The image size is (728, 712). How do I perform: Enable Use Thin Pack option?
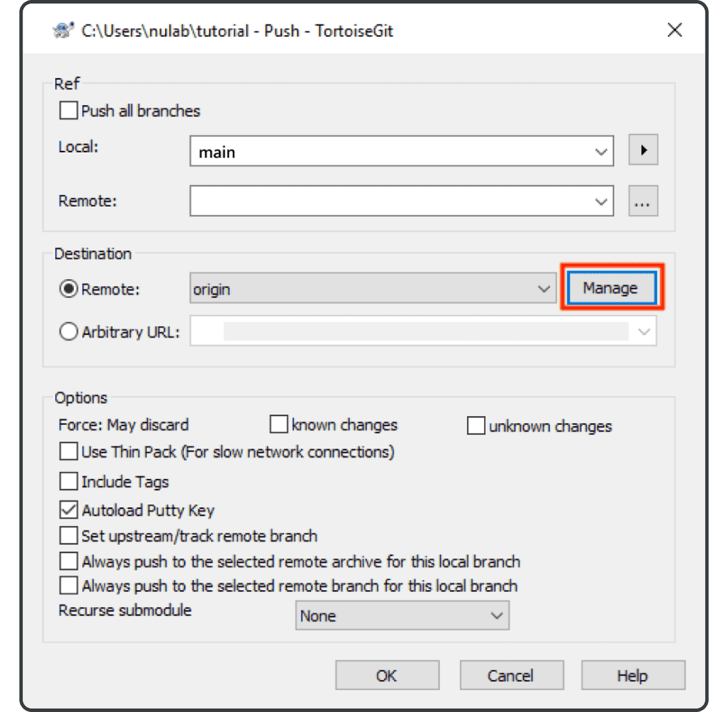(x=69, y=452)
